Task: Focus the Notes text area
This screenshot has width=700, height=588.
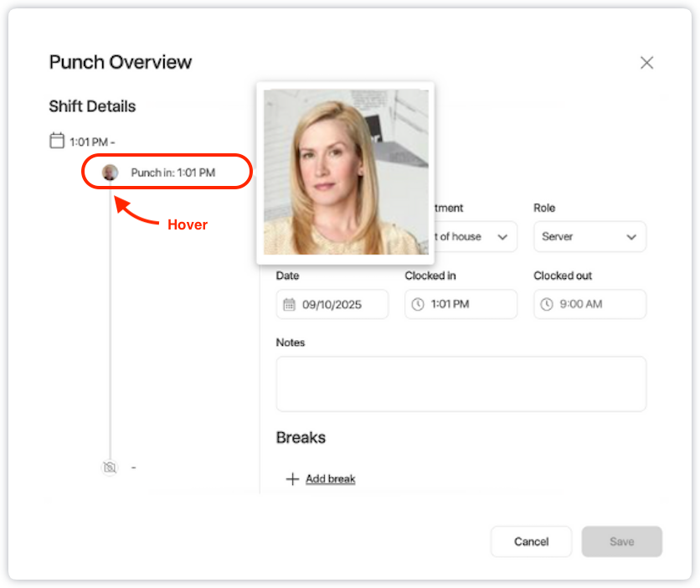Action: pyautogui.click(x=461, y=384)
